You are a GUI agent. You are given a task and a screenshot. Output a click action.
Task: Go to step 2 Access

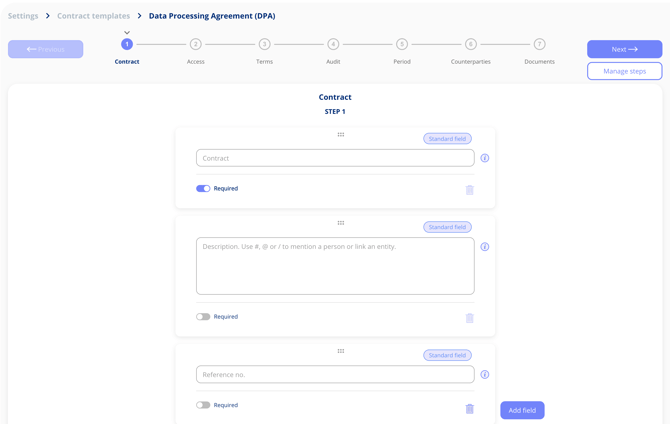tap(196, 44)
